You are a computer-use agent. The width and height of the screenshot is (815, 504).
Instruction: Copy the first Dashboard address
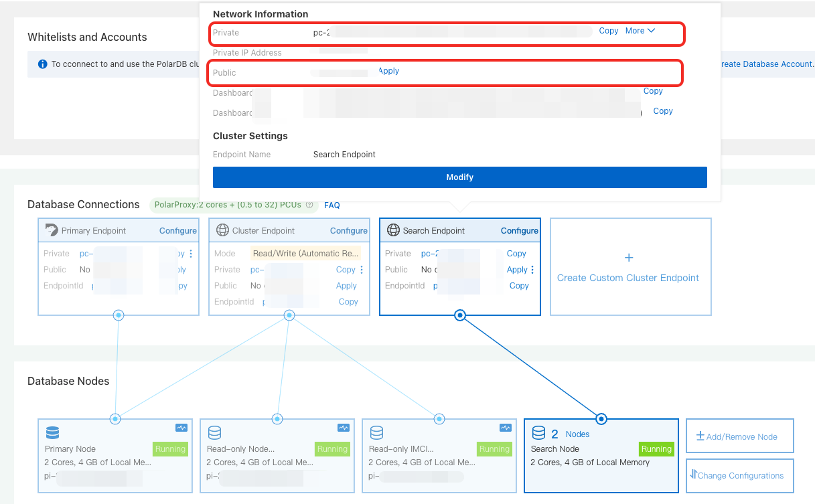coord(653,91)
